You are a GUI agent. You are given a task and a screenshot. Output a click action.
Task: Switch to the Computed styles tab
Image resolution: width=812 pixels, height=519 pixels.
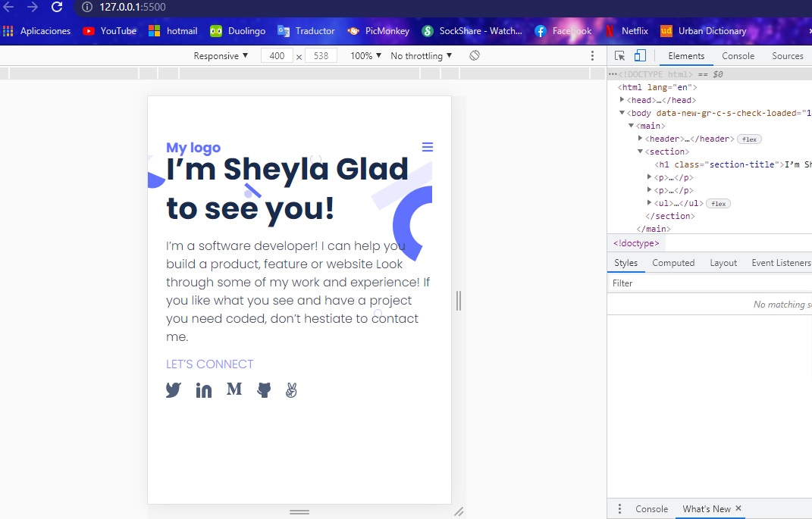click(x=673, y=263)
